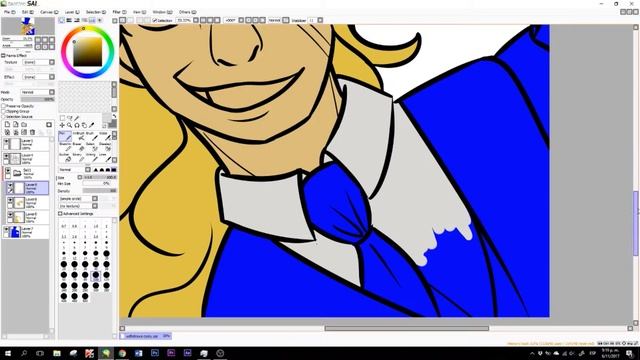Show the RGB slider panel
The image size is (640, 360).
(x=69, y=20)
